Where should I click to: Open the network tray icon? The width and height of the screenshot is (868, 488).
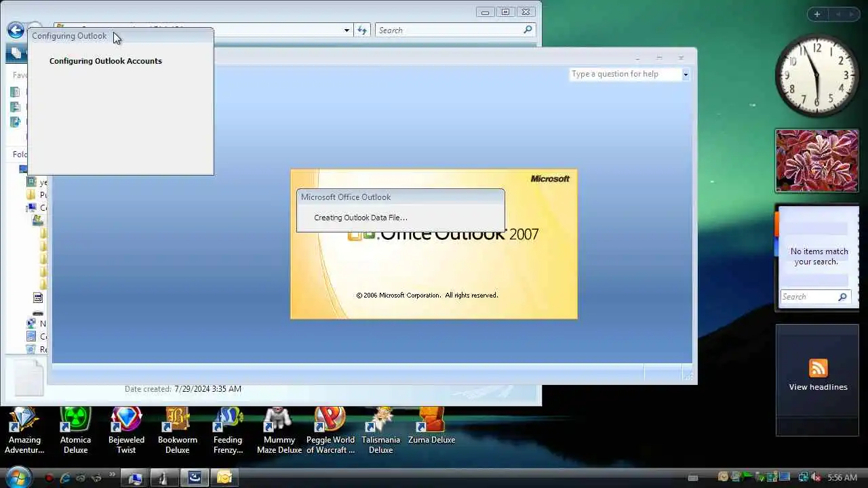point(803,478)
